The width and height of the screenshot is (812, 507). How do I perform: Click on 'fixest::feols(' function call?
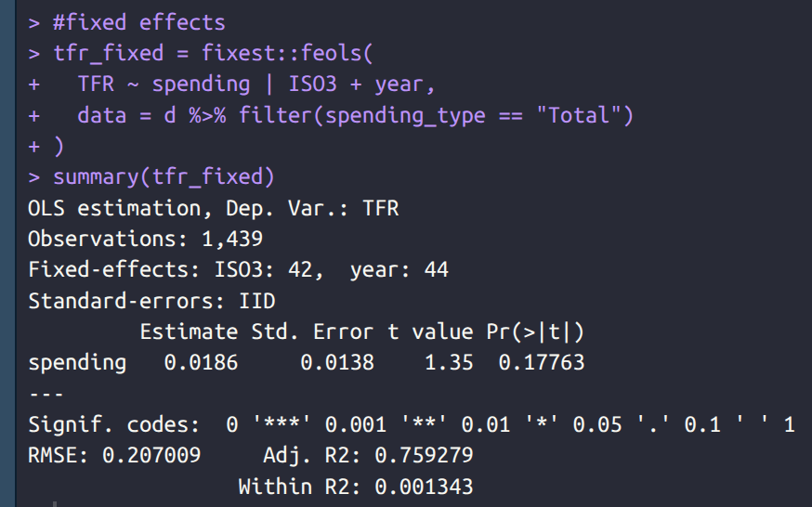click(287, 53)
